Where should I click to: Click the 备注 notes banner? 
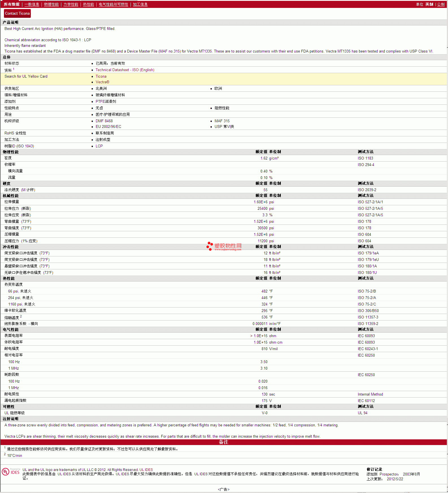[224, 442]
